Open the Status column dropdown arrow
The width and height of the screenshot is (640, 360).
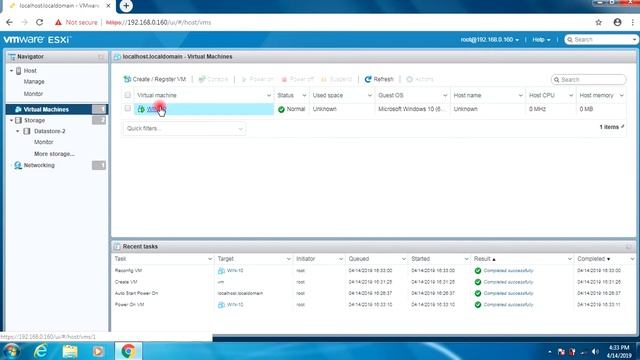click(304, 96)
